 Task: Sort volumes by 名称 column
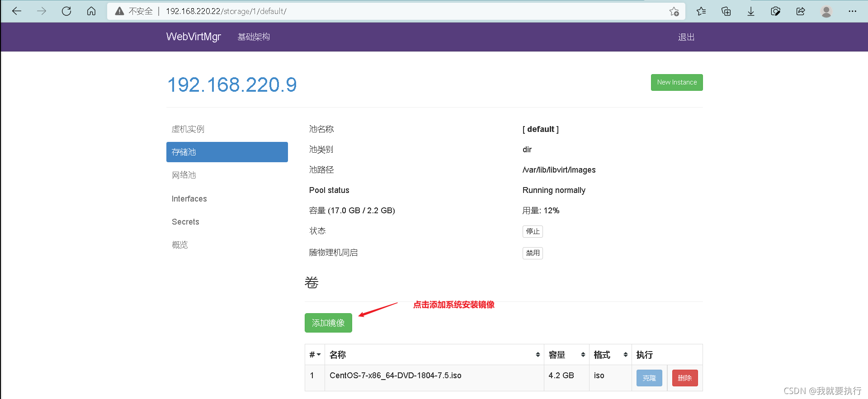pos(434,355)
